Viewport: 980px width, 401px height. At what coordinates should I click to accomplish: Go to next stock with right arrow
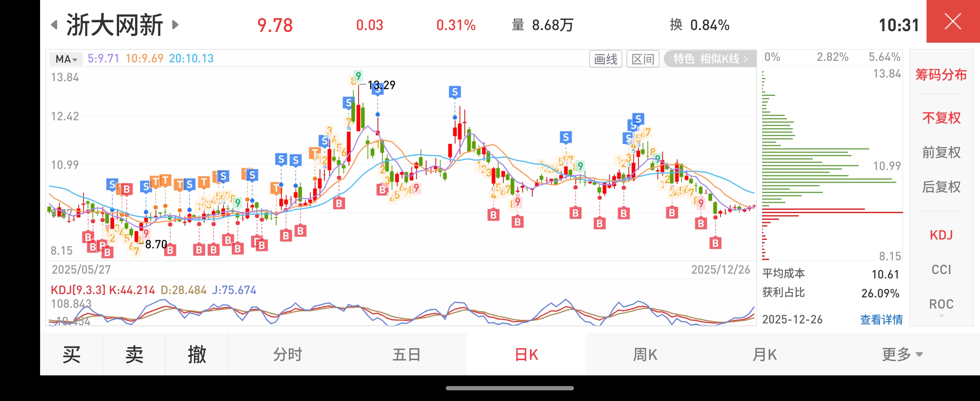[175, 25]
